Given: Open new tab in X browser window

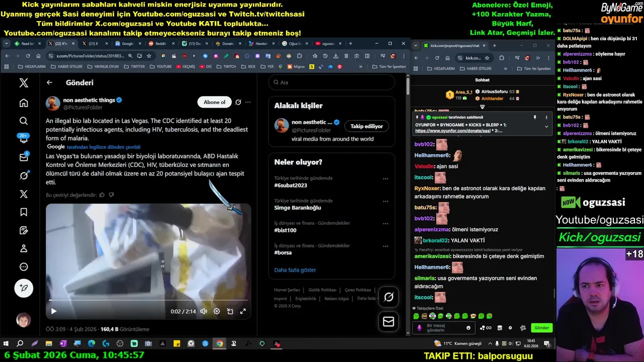Looking at the screenshot, I should point(350,44).
